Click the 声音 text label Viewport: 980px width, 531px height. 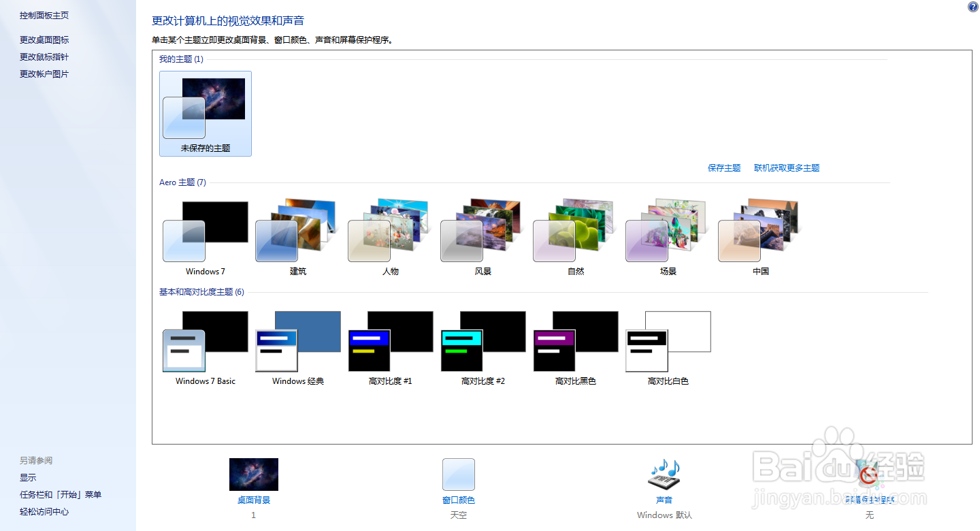tap(664, 500)
